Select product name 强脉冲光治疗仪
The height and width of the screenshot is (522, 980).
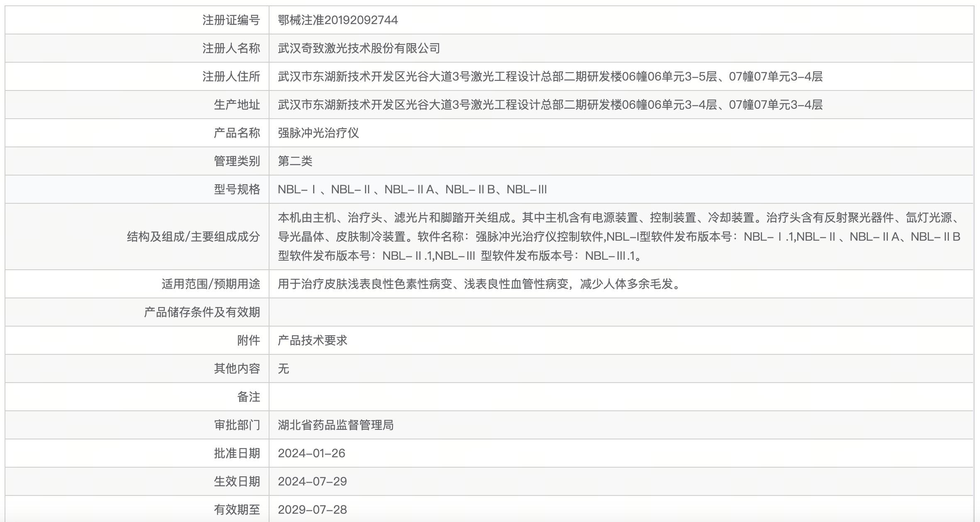coord(318,133)
